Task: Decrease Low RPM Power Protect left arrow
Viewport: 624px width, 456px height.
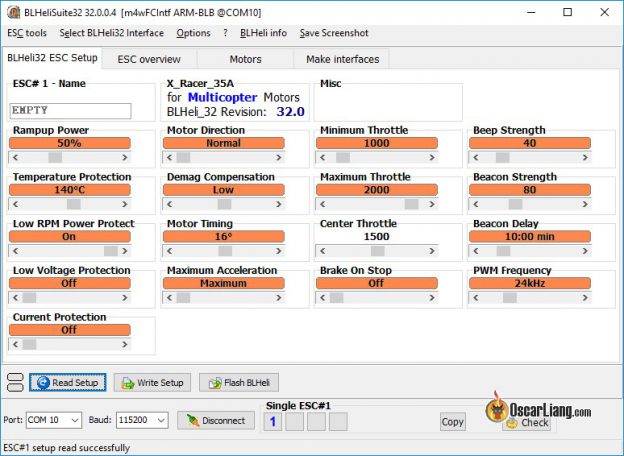Action: click(x=15, y=251)
